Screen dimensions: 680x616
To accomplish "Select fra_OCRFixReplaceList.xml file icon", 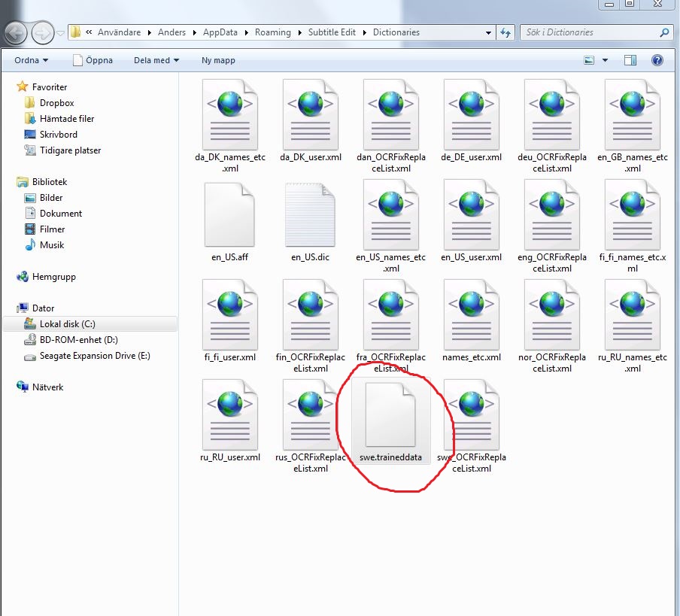I will click(x=390, y=314).
